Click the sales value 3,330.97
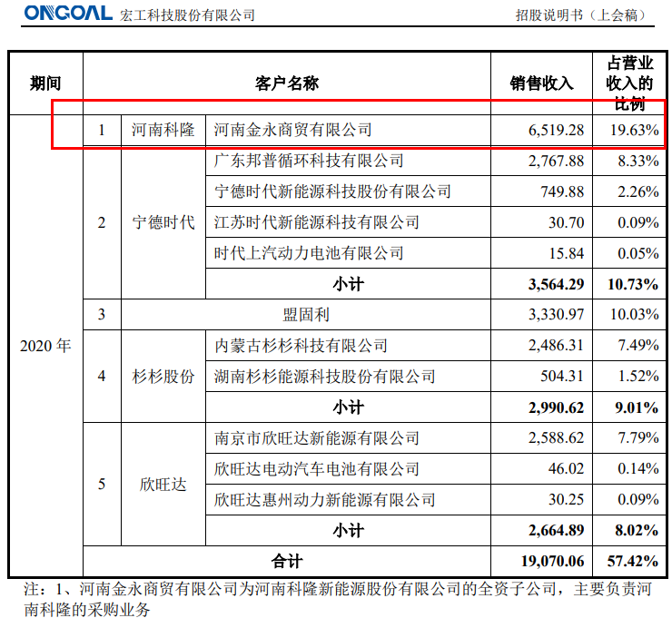Image resolution: width=672 pixels, height=618 pixels. 556,315
